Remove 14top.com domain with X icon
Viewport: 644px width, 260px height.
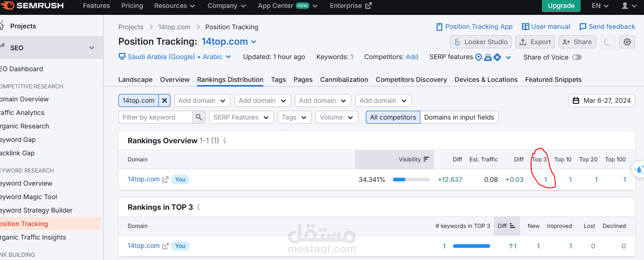click(164, 100)
